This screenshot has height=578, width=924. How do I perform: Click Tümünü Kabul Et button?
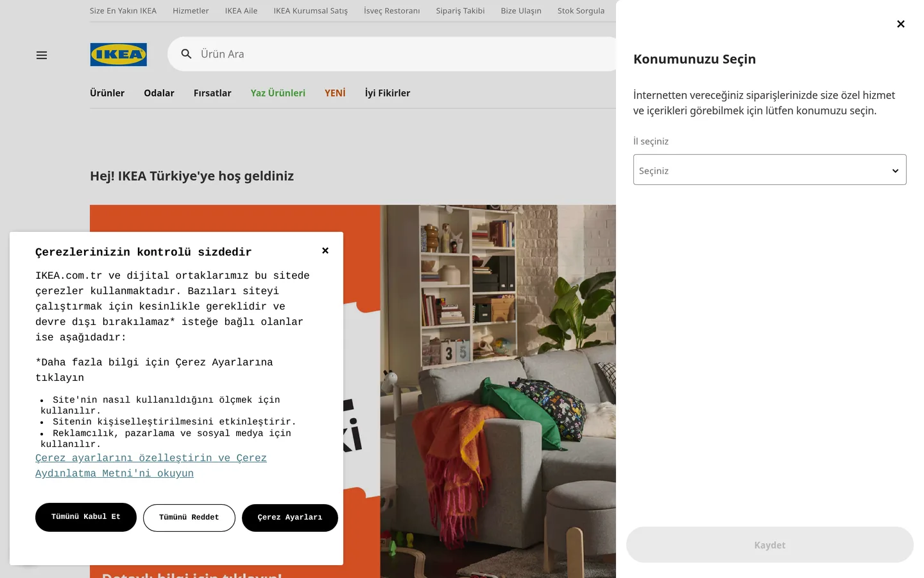pos(86,517)
